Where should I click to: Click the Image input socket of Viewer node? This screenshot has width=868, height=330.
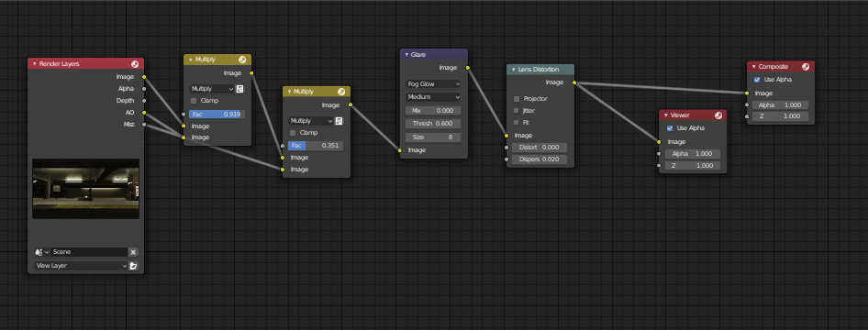click(659, 142)
